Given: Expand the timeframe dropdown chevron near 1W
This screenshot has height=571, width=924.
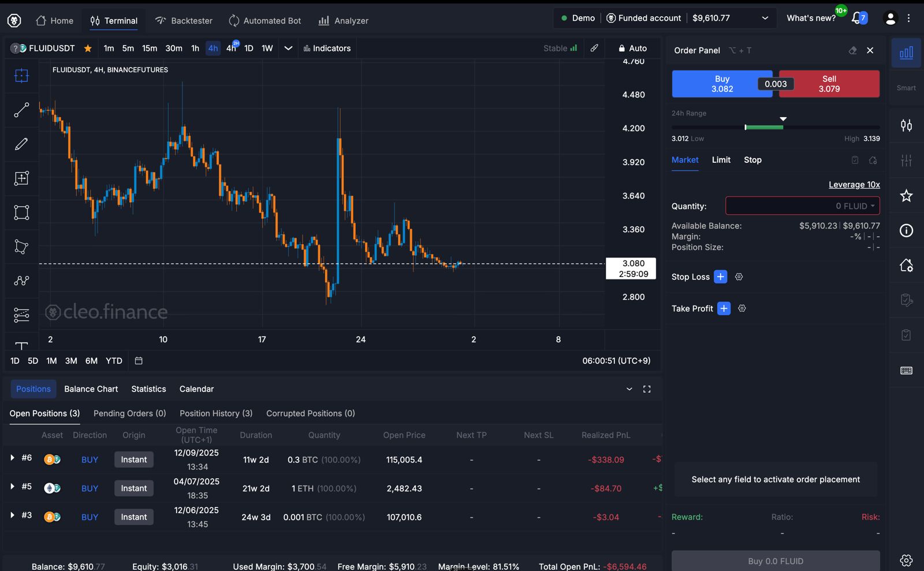Looking at the screenshot, I should [x=288, y=48].
